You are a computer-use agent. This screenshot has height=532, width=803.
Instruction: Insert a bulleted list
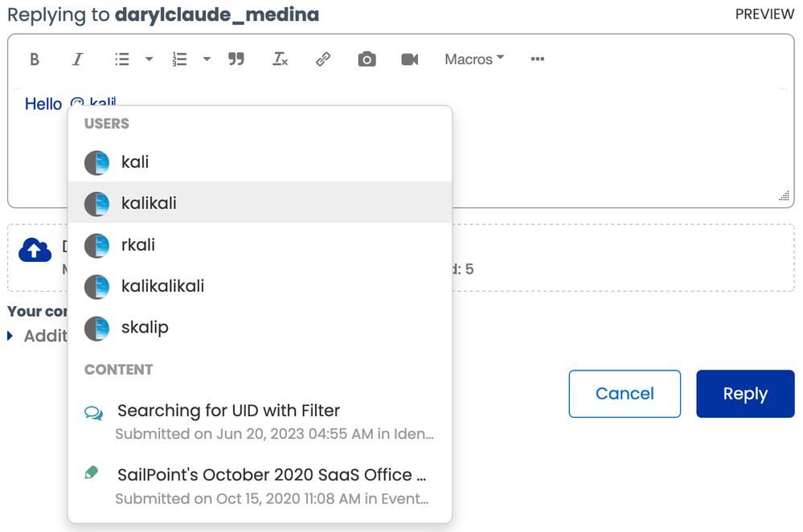pos(122,59)
